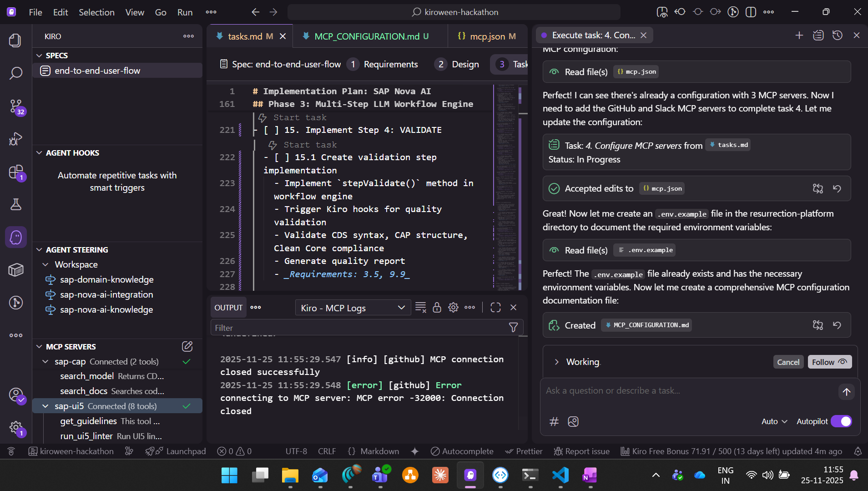868x491 pixels.
Task: Cancel the working agent task
Action: (788, 362)
